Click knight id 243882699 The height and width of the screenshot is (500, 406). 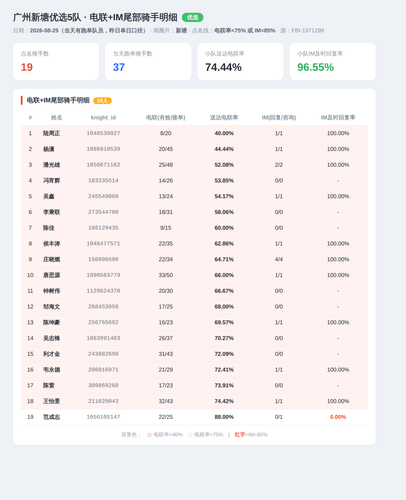[x=103, y=354]
